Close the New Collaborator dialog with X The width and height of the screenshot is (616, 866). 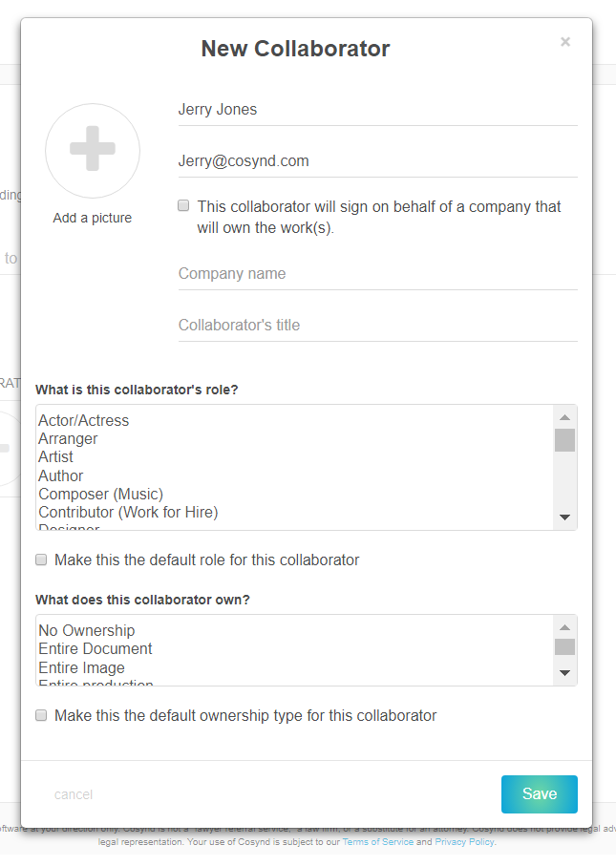(x=565, y=42)
